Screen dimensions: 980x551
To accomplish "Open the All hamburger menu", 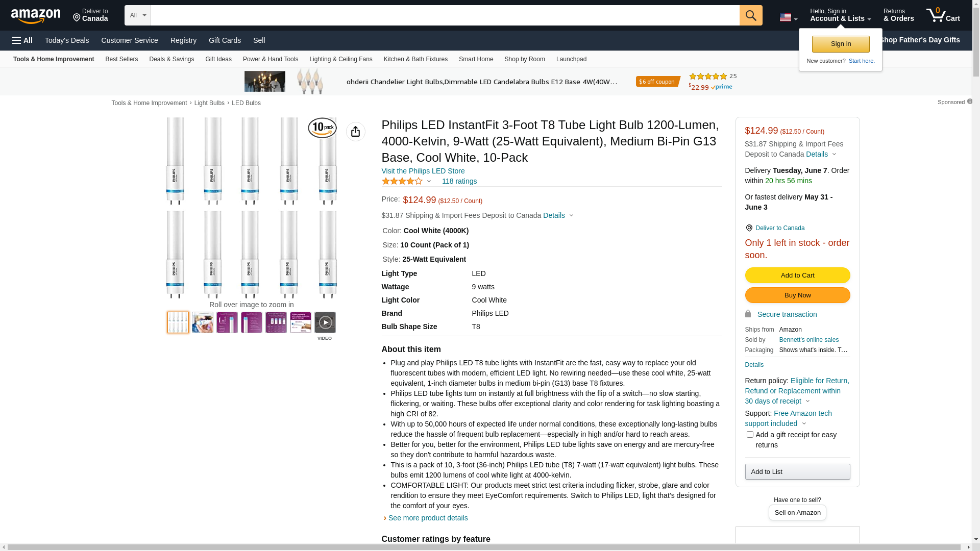I will point(22,40).
